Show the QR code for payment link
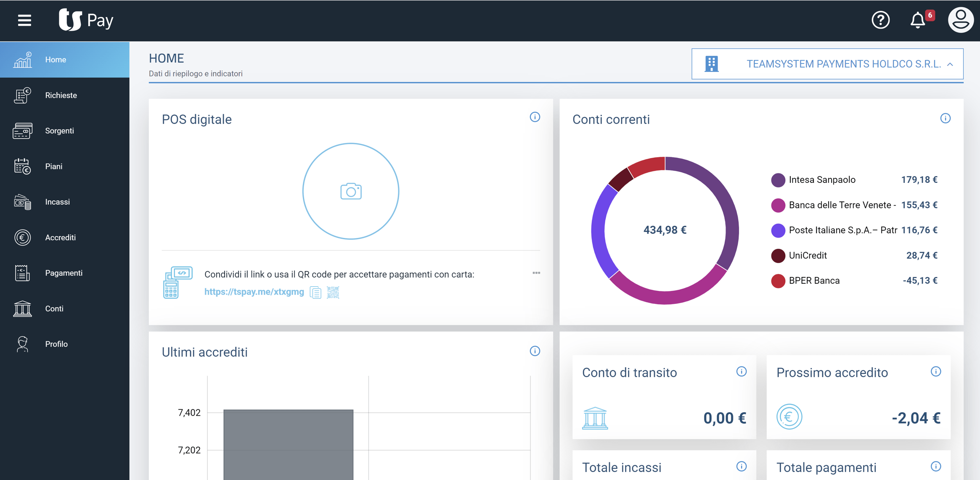This screenshot has width=980, height=480. click(x=333, y=292)
